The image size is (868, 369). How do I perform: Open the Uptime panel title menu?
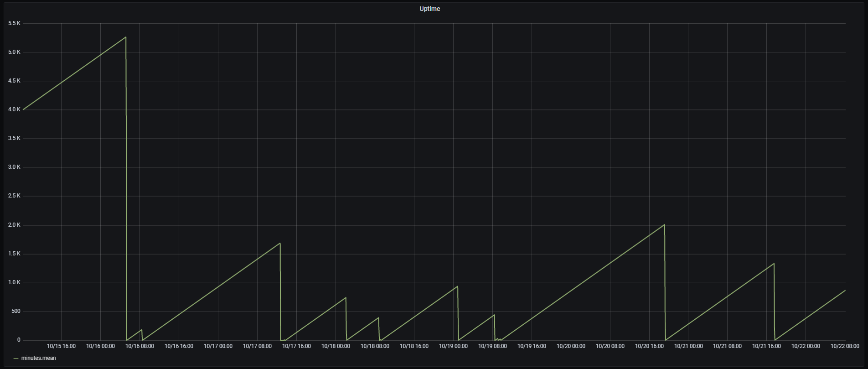tap(429, 9)
